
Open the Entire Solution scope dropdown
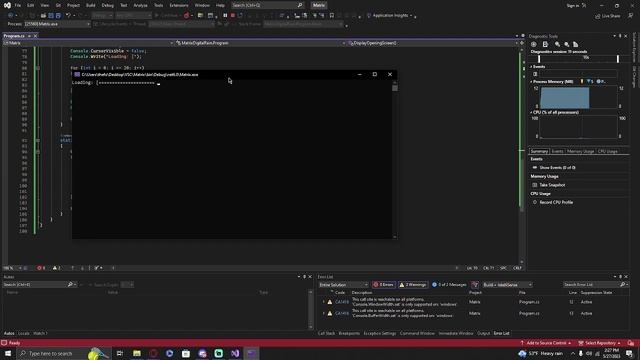pos(343,284)
